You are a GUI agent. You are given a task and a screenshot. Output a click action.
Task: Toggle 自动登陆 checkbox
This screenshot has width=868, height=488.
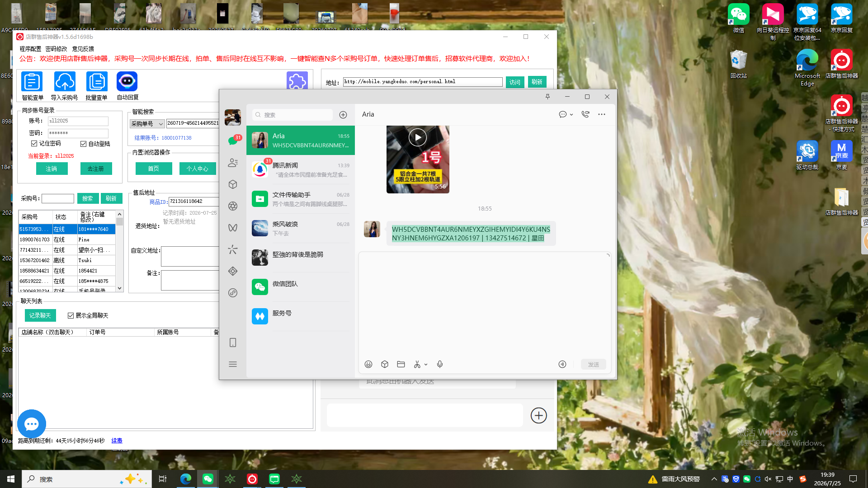point(83,144)
